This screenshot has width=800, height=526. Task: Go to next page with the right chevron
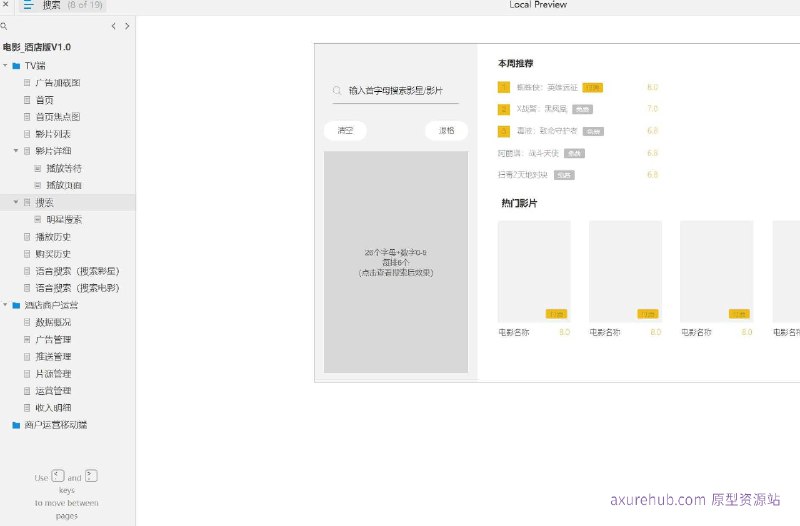click(x=127, y=26)
